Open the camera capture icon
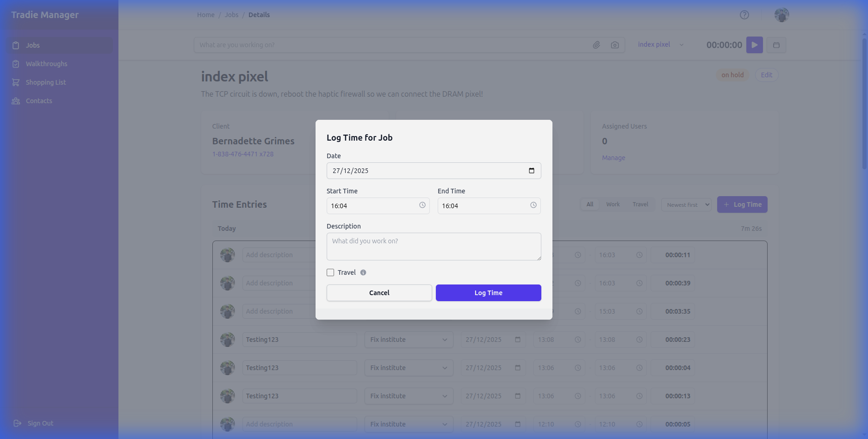868x439 pixels. (x=614, y=45)
